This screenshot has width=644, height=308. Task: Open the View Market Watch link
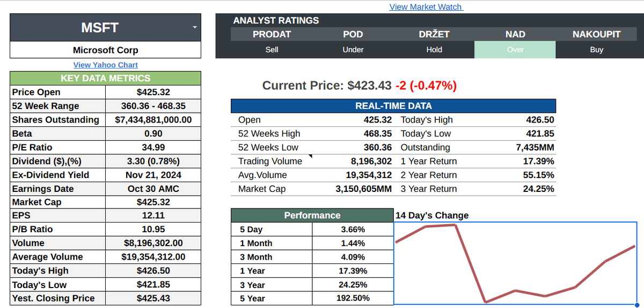[x=426, y=6]
